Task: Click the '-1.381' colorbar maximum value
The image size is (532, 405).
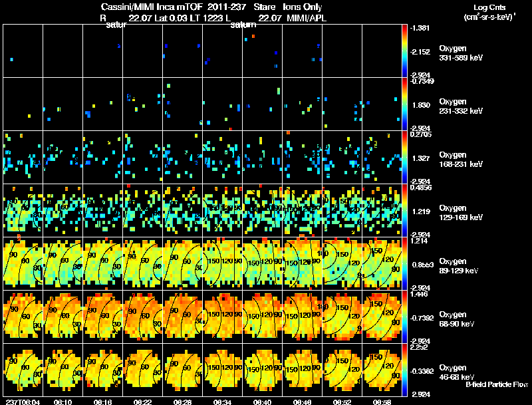Action: pos(420,28)
